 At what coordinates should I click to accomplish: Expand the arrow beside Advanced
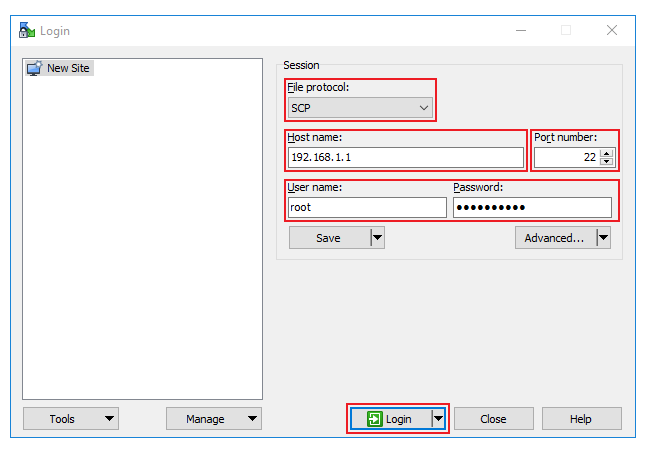603,238
